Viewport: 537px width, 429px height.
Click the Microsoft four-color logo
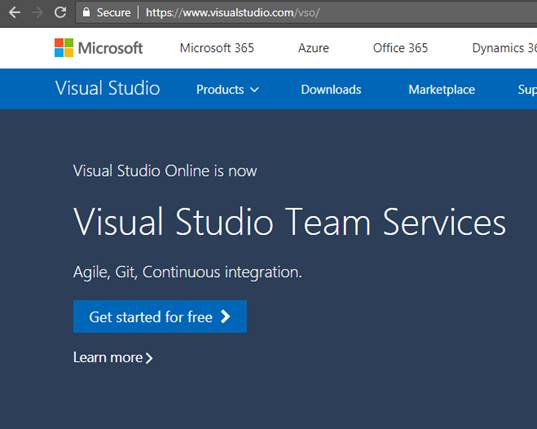click(64, 48)
